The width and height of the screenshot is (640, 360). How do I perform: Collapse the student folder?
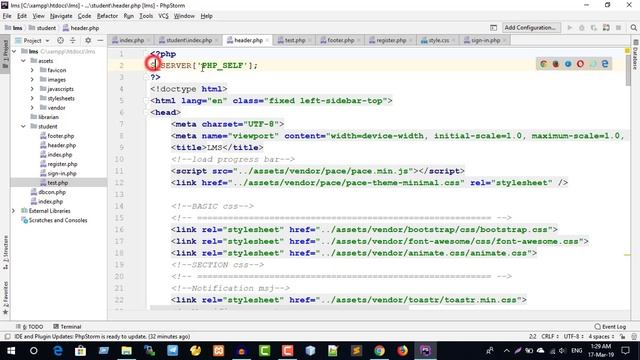pyautogui.click(x=23, y=127)
